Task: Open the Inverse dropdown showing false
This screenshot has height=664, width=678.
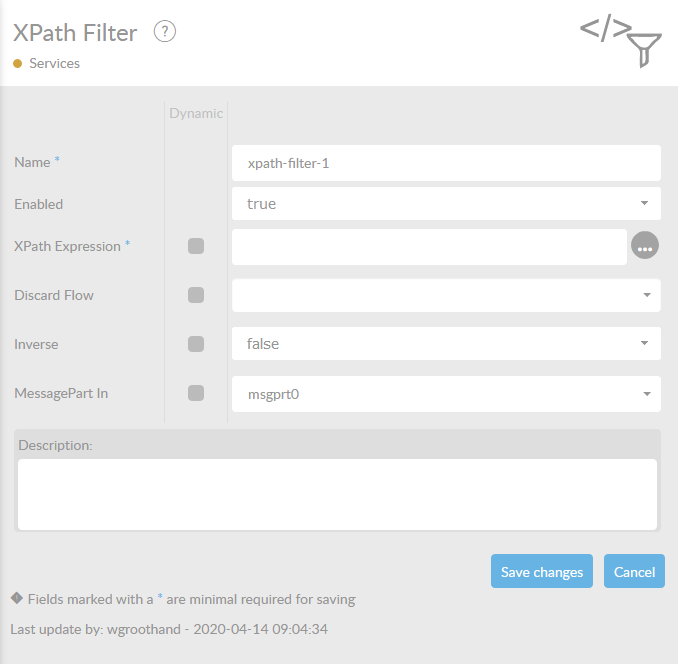Action: [x=446, y=344]
